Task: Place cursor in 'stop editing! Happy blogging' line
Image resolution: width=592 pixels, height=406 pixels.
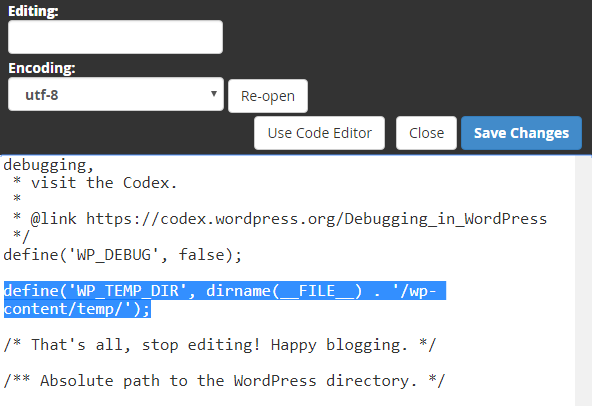Action: tap(220, 345)
